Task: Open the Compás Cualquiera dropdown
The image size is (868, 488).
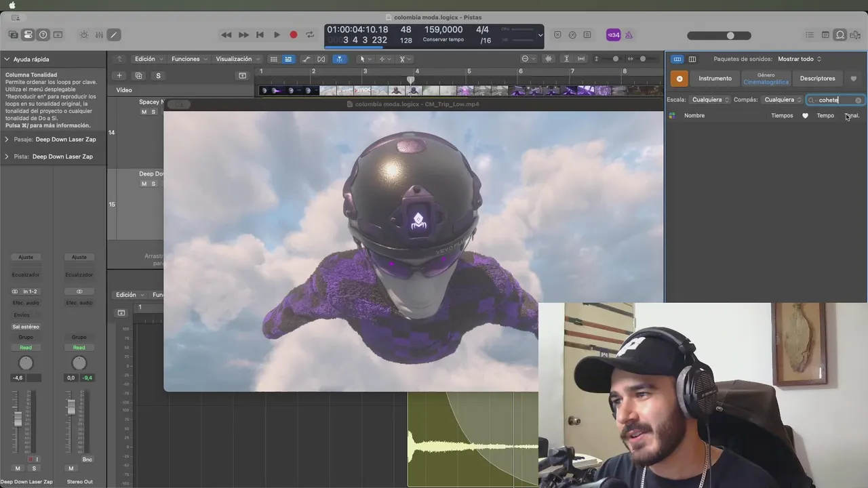Action: 783,100
